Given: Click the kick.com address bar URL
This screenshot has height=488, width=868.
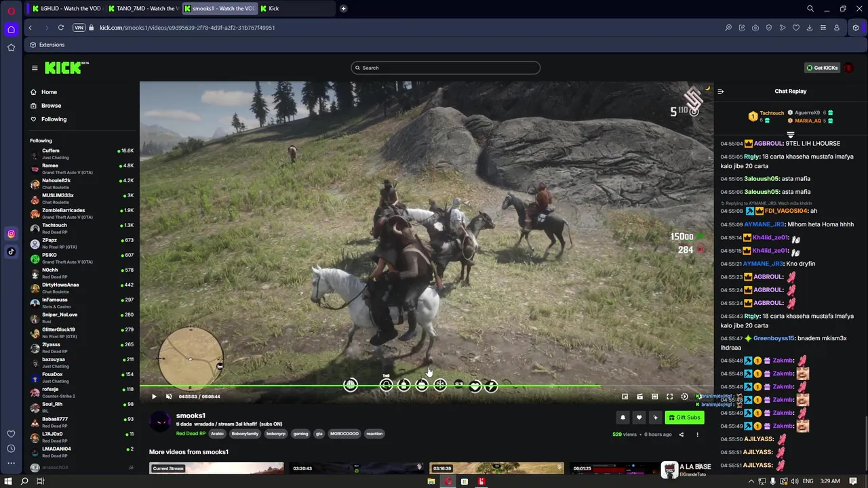Looking at the screenshot, I should (x=187, y=28).
